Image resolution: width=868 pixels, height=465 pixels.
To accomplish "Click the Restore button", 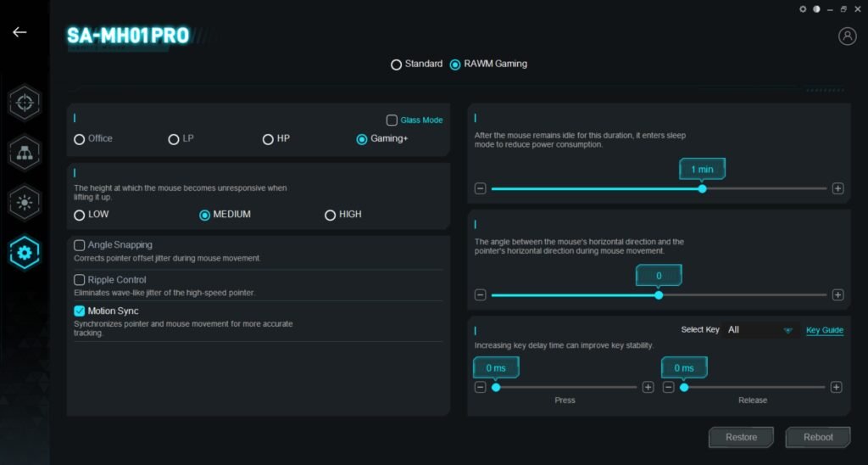I will point(741,437).
